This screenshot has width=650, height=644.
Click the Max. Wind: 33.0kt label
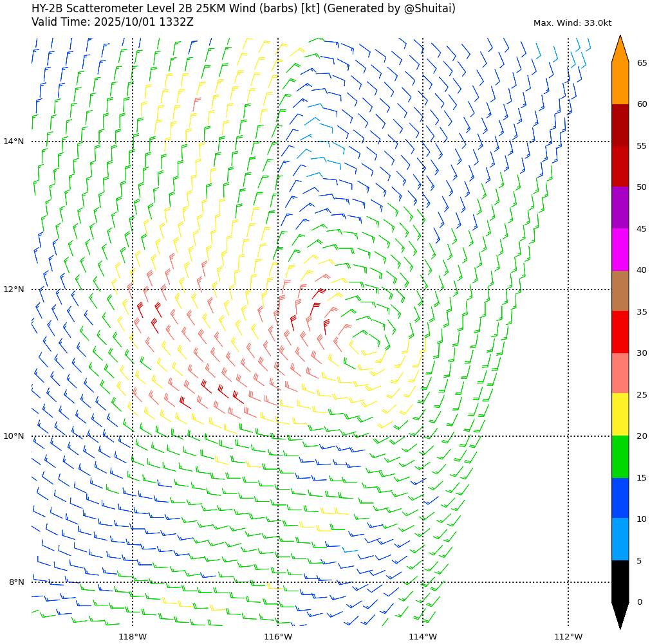click(572, 23)
